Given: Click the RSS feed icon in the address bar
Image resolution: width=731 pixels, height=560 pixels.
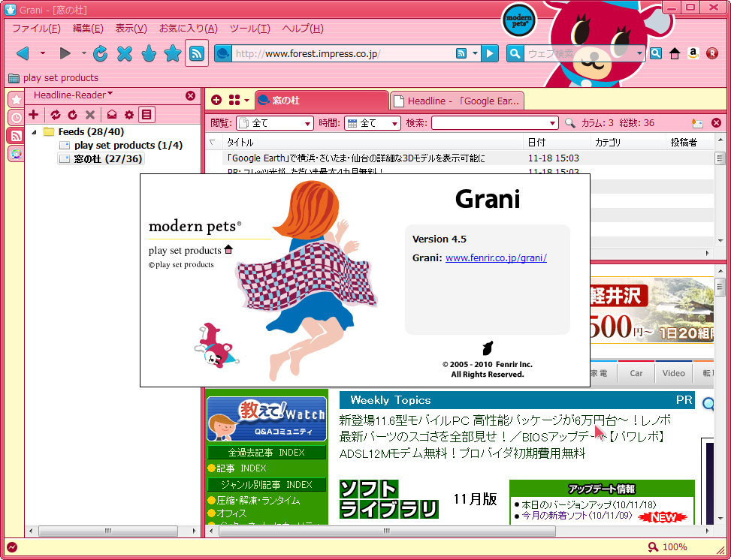Looking at the screenshot, I should (461, 53).
